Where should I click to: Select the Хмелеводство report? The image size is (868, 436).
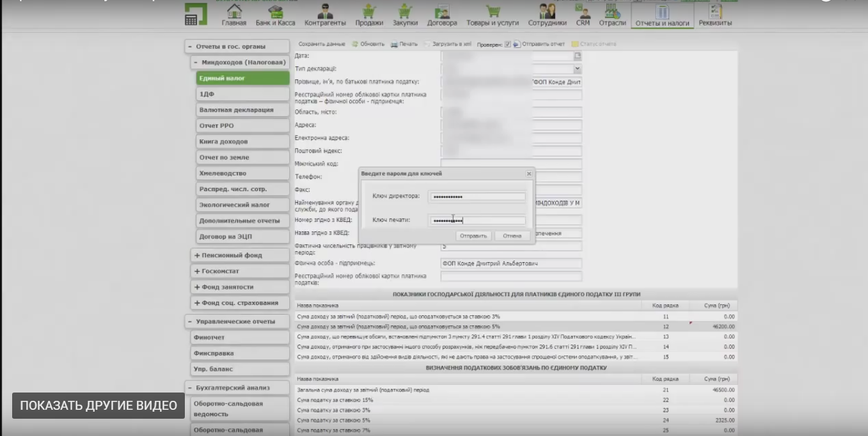(243, 173)
